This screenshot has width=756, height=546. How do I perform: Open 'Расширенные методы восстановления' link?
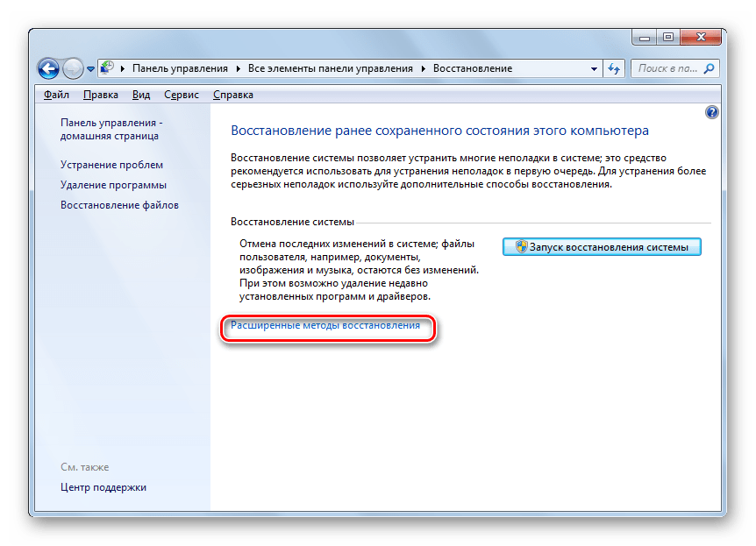point(325,325)
